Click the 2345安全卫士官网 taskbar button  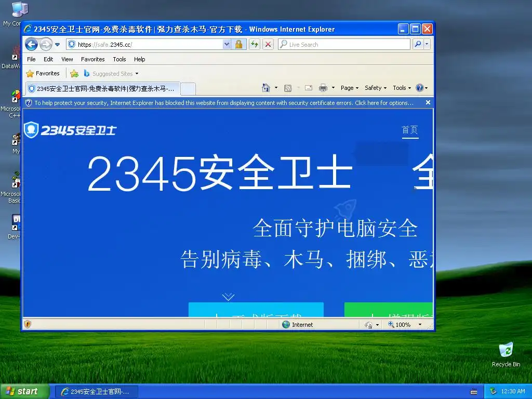click(96, 392)
